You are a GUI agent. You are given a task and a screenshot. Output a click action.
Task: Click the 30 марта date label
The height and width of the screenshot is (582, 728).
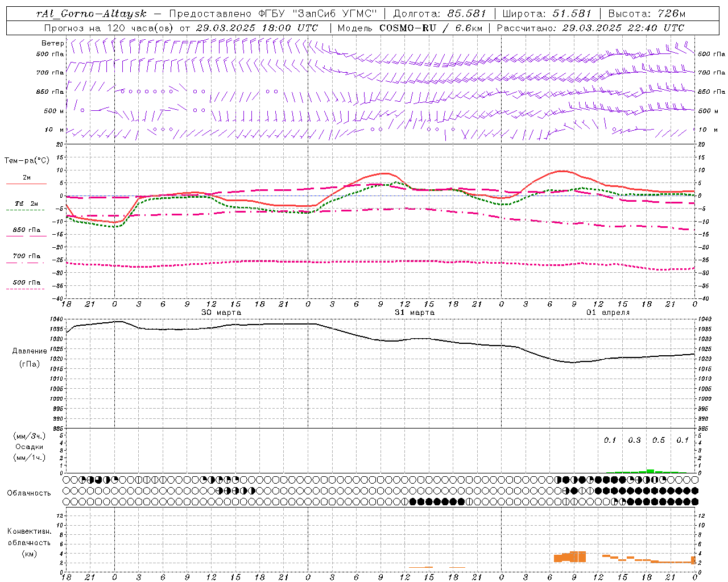(221, 313)
